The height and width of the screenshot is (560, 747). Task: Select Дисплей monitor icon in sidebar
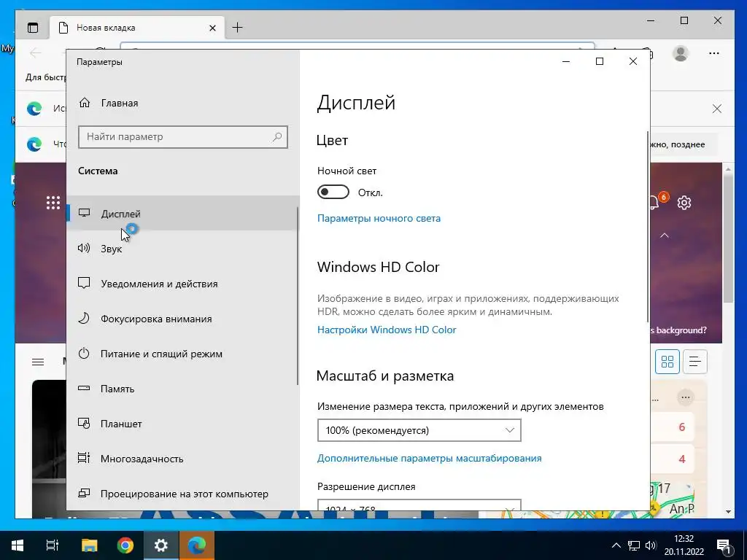[x=85, y=214]
